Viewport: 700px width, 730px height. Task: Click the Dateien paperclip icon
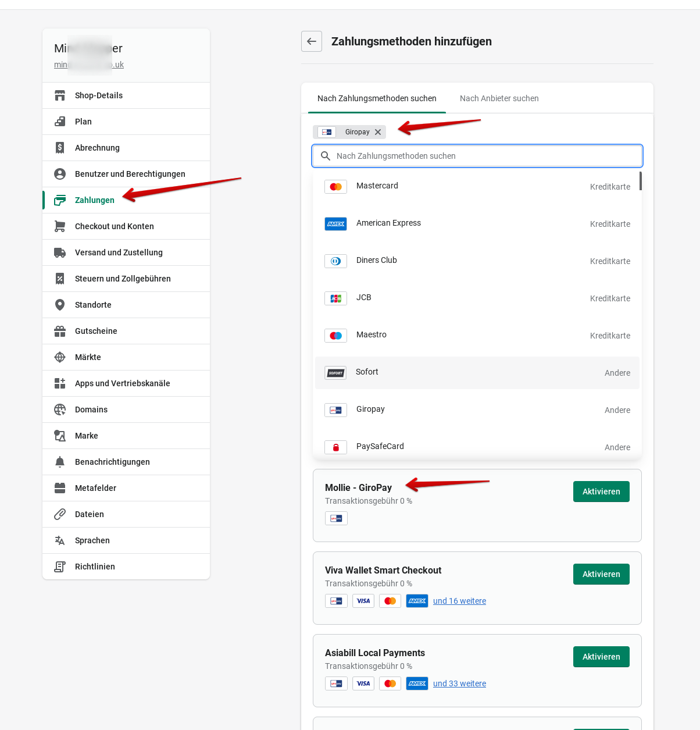tap(60, 514)
